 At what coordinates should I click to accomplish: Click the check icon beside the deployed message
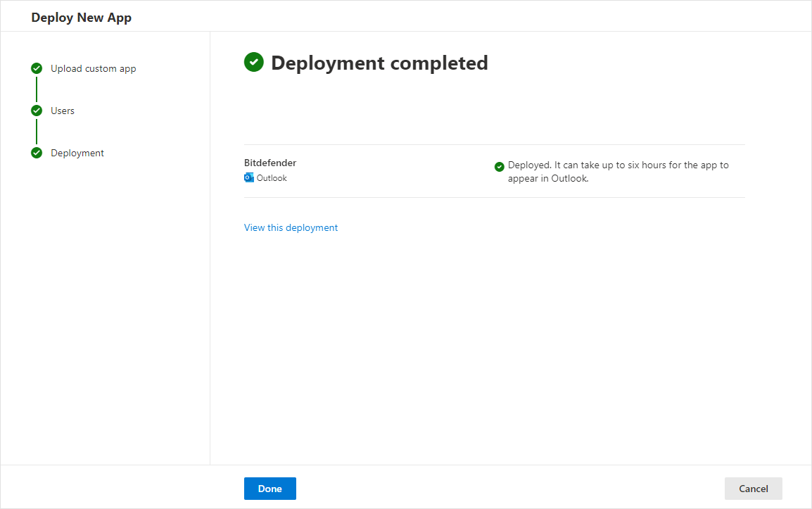[x=499, y=165]
